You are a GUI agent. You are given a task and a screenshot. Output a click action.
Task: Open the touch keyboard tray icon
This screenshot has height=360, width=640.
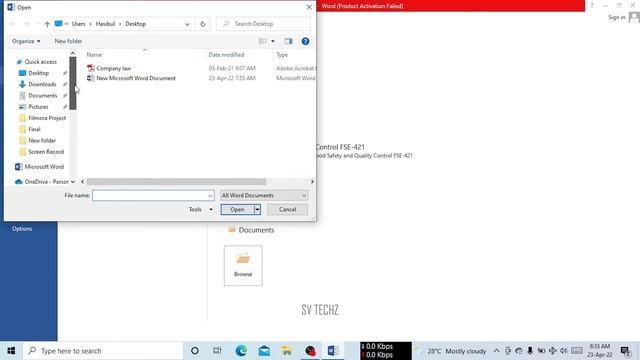pos(577,351)
